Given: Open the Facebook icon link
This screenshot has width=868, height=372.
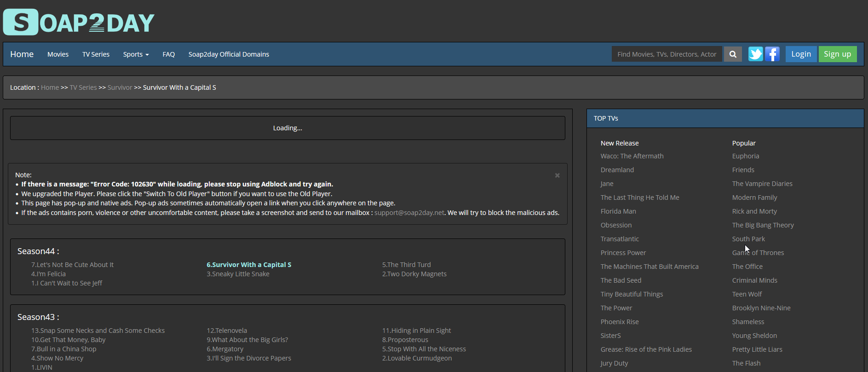Looking at the screenshot, I should tap(772, 54).
